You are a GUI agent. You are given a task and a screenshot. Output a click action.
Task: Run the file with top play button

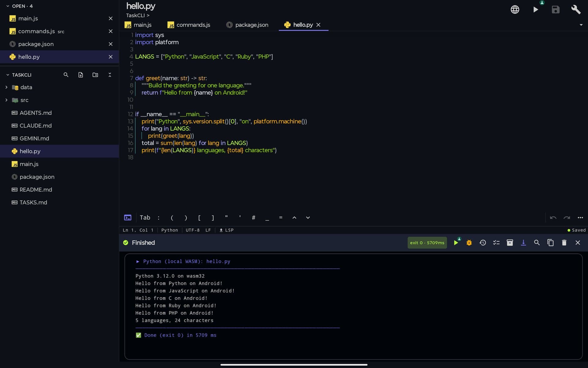tap(536, 10)
